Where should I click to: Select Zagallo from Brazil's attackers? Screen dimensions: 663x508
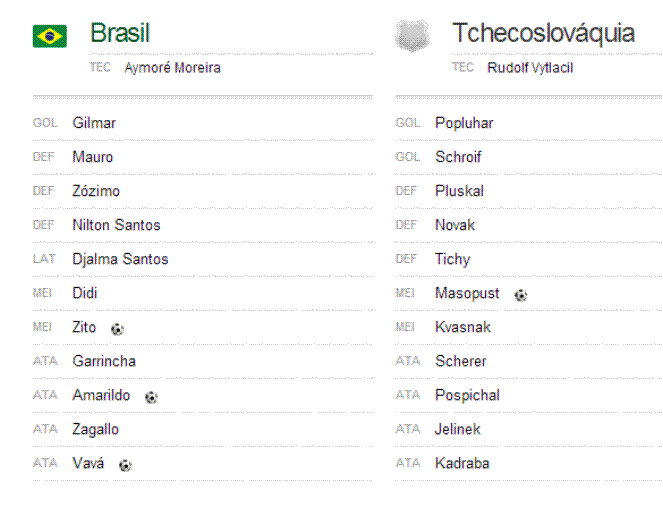click(x=95, y=429)
